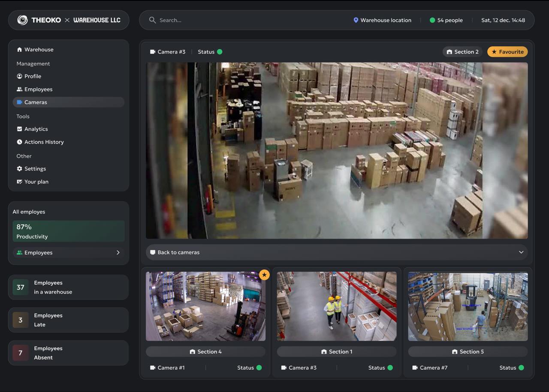
Task: Click the Back to cameras monitor icon
Action: [x=153, y=252]
